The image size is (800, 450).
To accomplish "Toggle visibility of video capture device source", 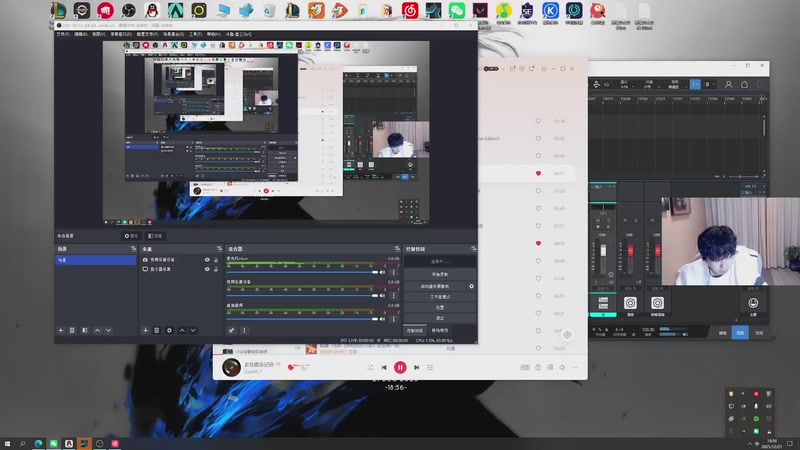I will click(207, 260).
